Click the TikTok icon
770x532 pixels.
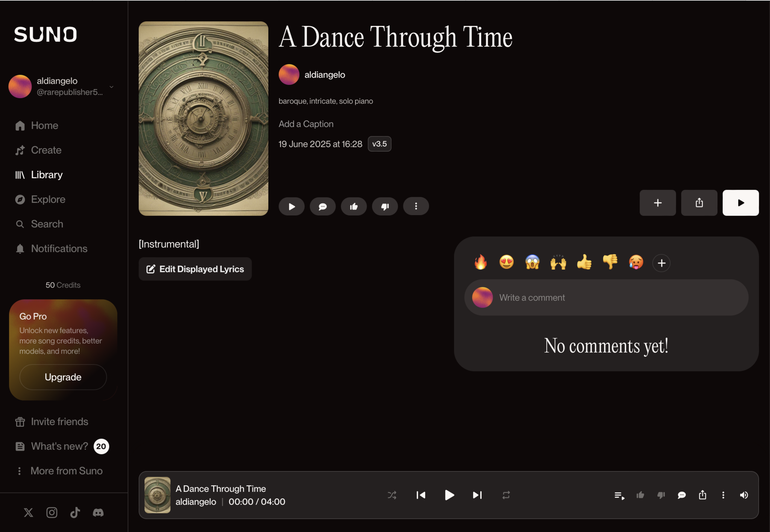(75, 512)
